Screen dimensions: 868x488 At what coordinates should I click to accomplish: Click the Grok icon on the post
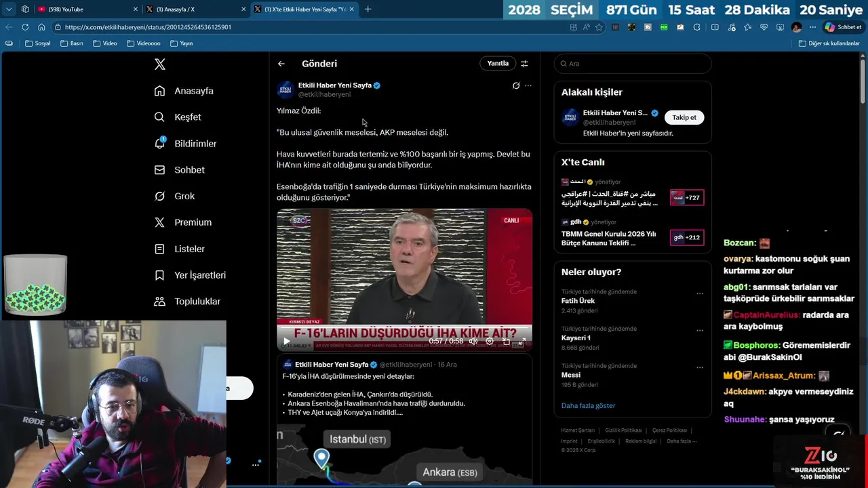[516, 86]
